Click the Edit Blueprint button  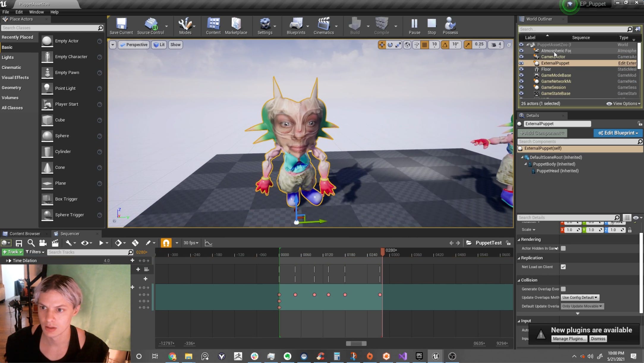pos(618,133)
